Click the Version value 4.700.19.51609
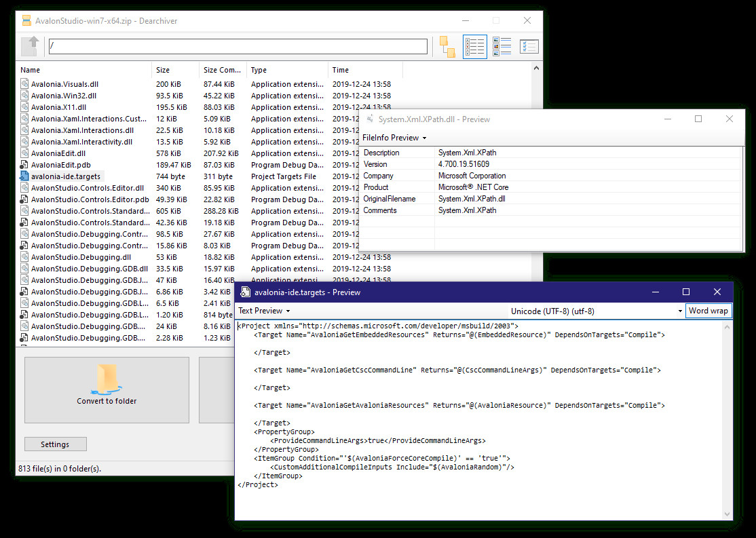The image size is (756, 538). pos(464,164)
